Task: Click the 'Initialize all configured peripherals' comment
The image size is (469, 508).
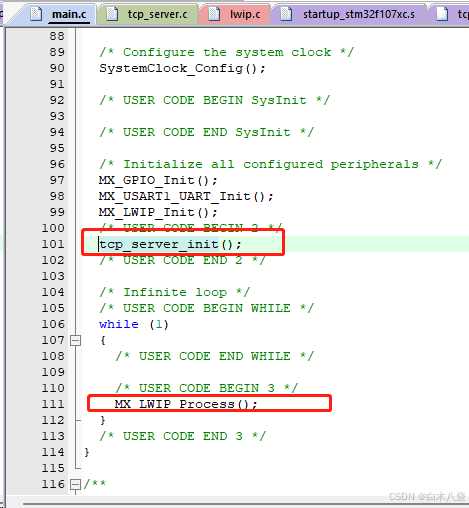Action: click(271, 164)
